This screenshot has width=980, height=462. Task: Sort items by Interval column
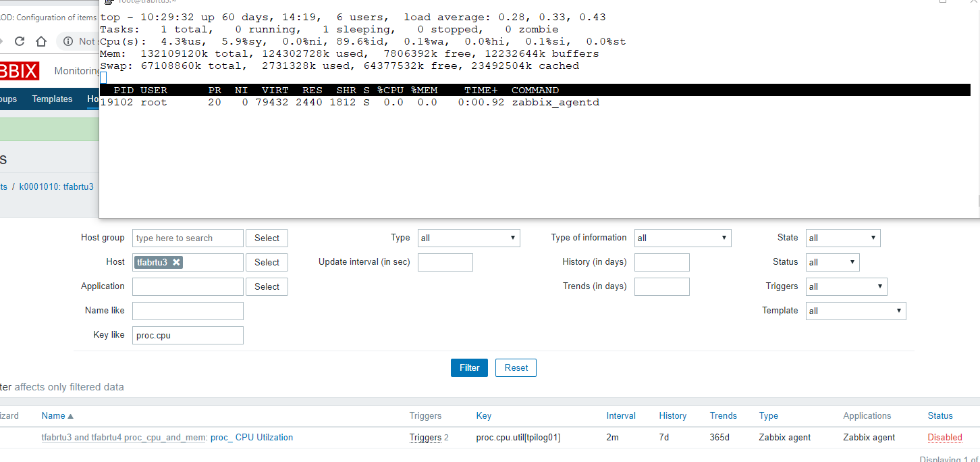621,416
